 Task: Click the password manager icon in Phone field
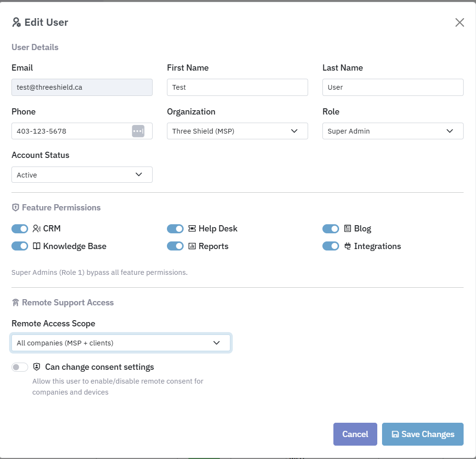tap(138, 131)
